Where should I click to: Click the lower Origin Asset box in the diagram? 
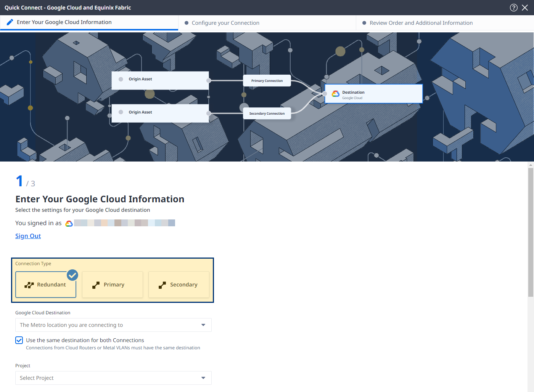(x=160, y=114)
